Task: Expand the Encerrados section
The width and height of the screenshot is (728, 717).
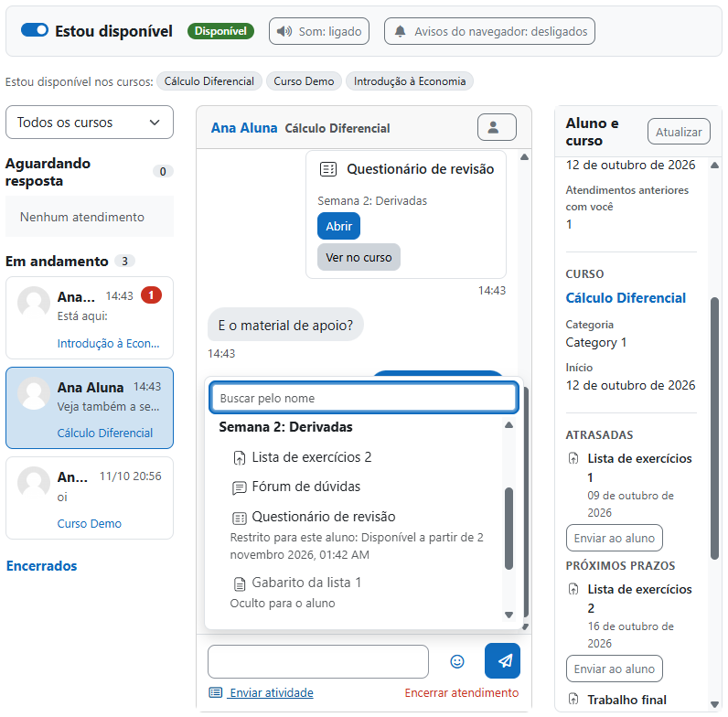Action: [x=42, y=565]
